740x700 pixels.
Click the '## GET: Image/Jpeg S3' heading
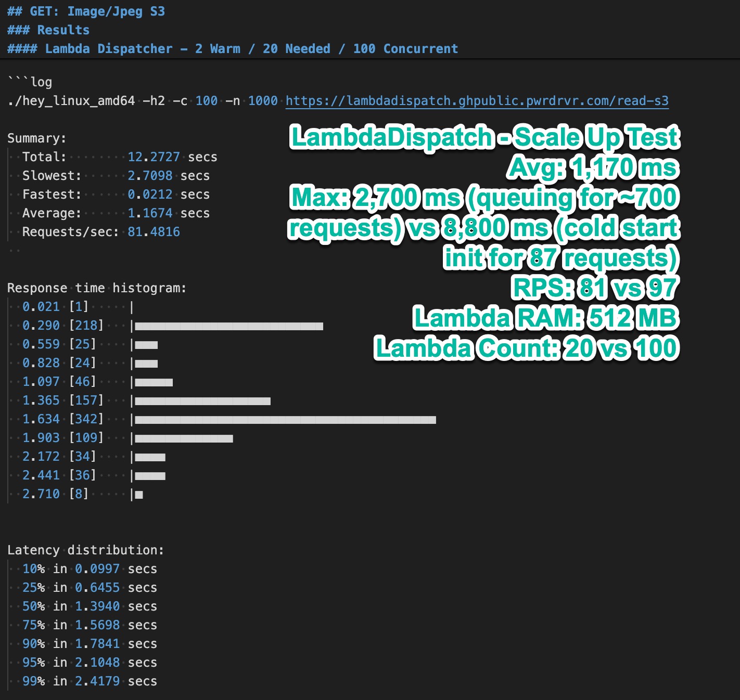pyautogui.click(x=86, y=11)
